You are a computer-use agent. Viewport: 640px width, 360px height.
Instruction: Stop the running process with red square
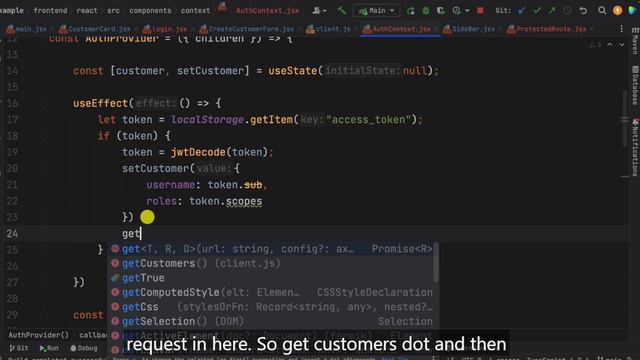point(480,11)
